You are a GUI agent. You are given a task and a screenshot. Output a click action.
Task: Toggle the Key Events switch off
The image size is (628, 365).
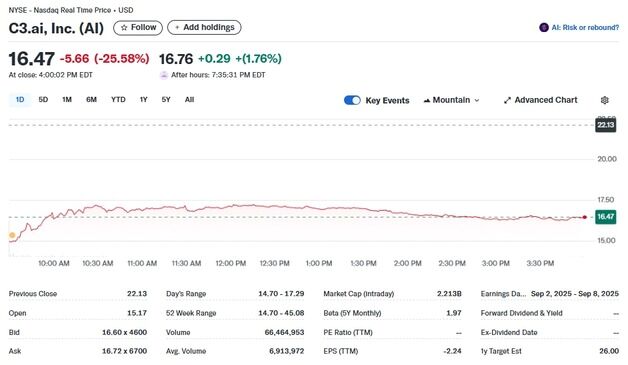(352, 100)
